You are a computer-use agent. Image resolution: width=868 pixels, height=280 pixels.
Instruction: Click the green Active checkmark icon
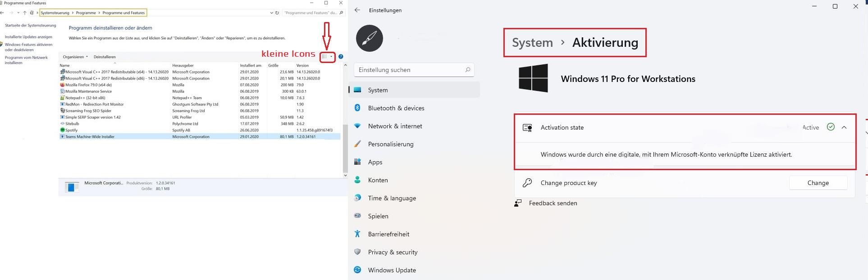[831, 127]
